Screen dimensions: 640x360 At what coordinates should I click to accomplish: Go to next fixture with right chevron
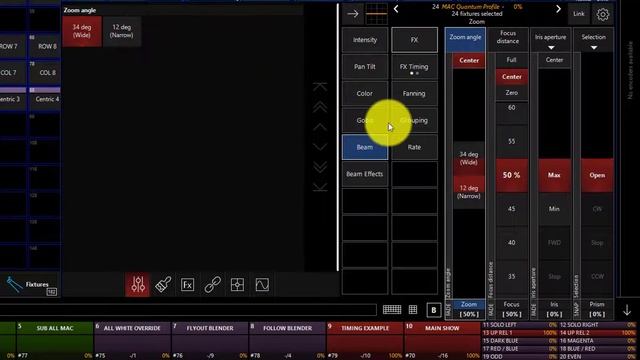tap(558, 9)
